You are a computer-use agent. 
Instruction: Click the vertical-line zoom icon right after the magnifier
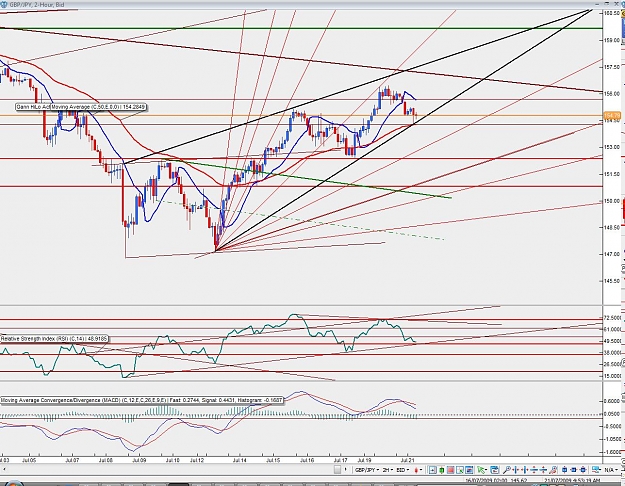click(516, 470)
